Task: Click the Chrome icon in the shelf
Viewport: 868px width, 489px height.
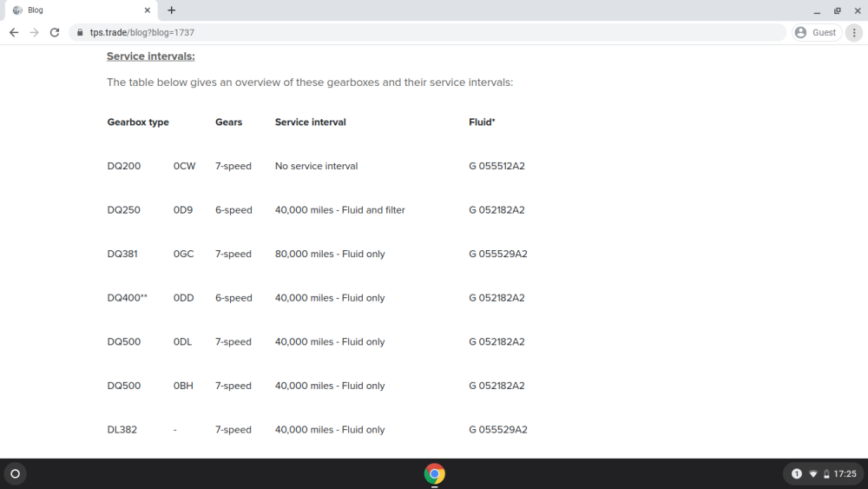Action: coord(435,473)
